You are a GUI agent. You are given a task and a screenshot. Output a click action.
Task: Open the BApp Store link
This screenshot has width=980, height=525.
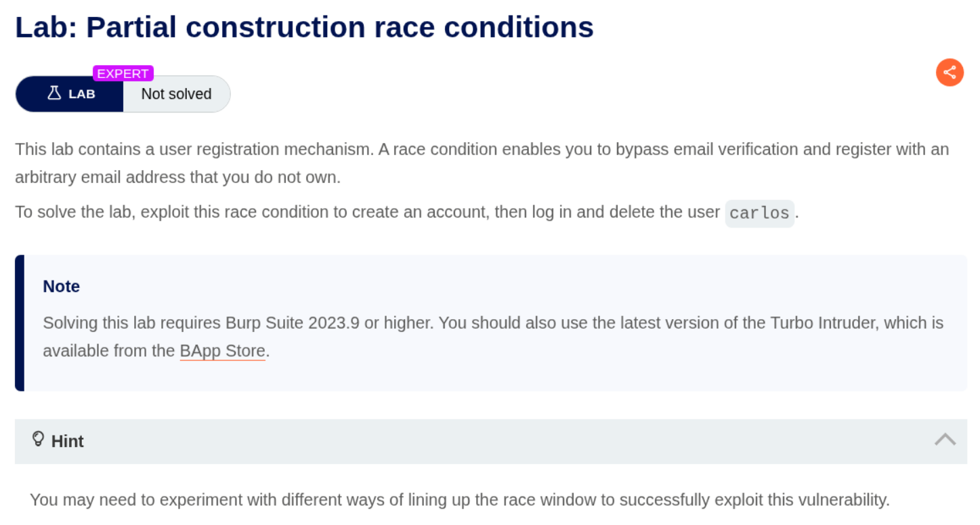pos(222,351)
